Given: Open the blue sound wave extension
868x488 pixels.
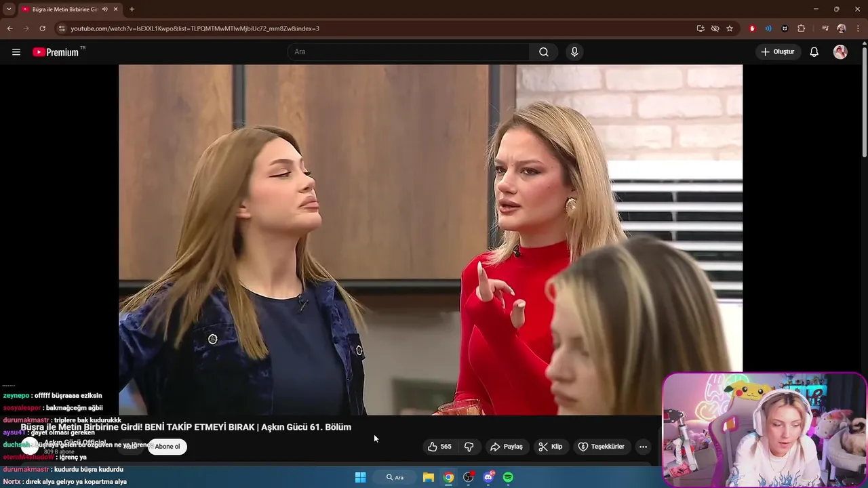Looking at the screenshot, I should click(x=768, y=28).
